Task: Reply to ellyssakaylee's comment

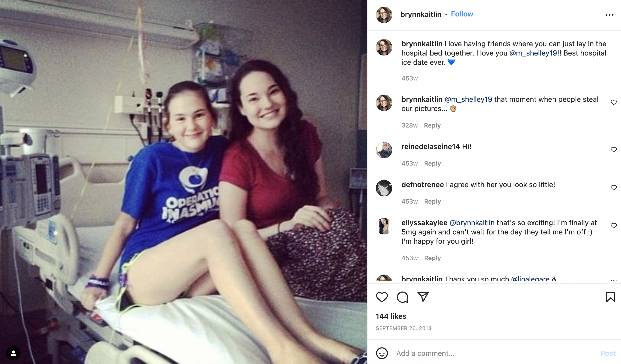Action: [x=432, y=258]
